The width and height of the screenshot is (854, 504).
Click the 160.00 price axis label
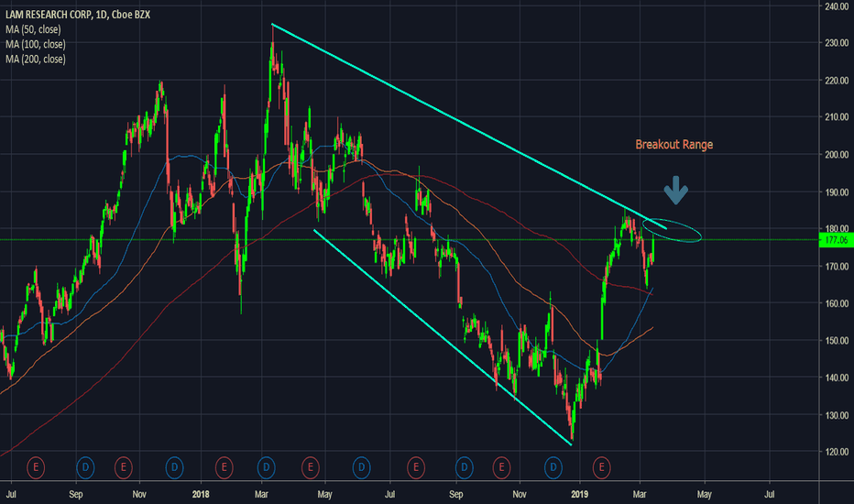click(x=837, y=303)
